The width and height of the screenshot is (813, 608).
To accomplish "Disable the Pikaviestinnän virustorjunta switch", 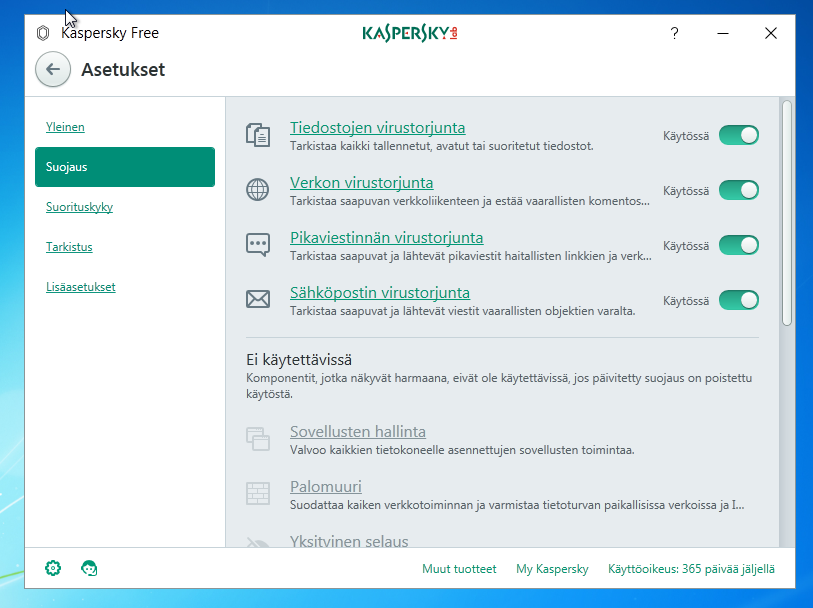I will [739, 245].
